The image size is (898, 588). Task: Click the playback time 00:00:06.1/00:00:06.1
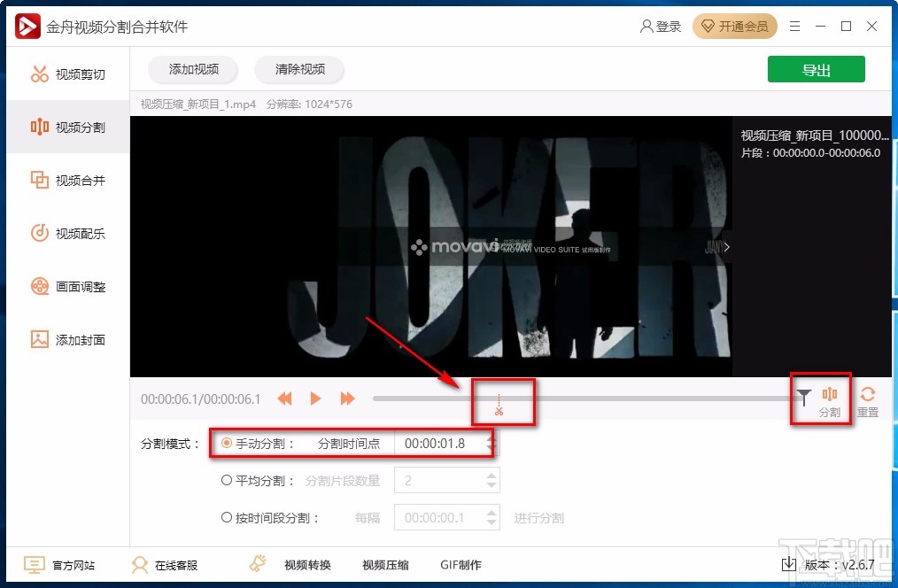coord(200,399)
